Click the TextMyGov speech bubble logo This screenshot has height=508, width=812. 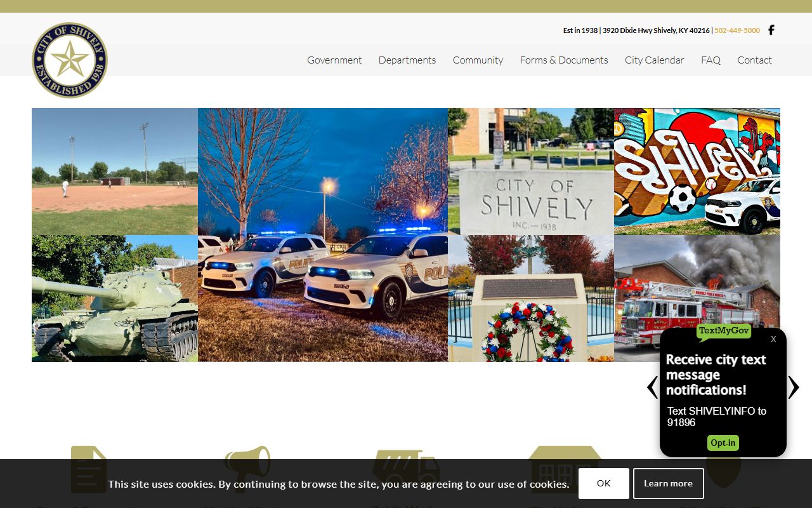(x=724, y=331)
